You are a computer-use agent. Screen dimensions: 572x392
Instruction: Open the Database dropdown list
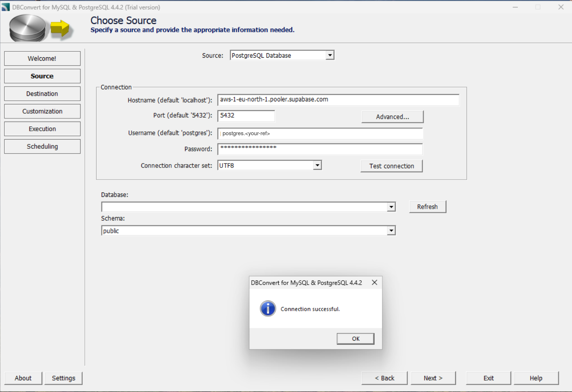click(391, 207)
